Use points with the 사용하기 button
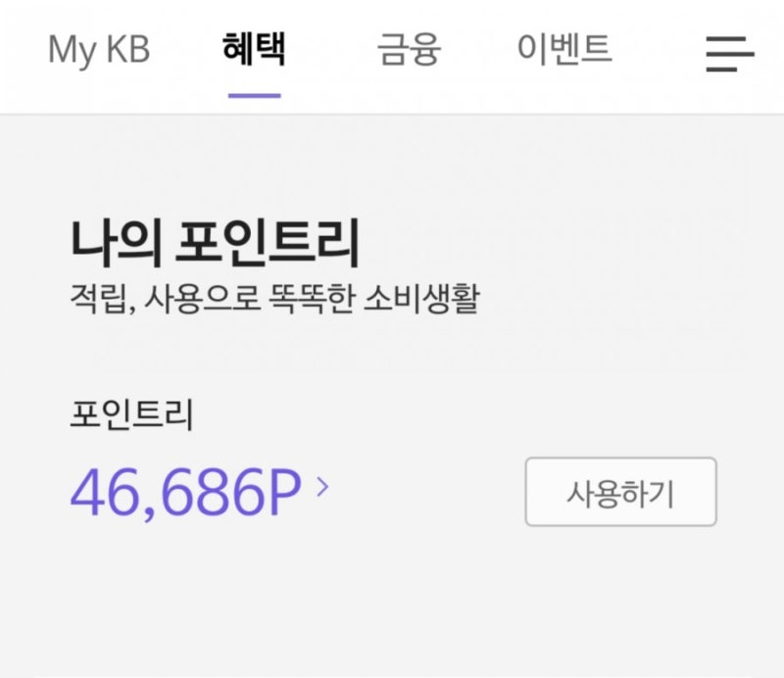This screenshot has width=784, height=678. 620,492
